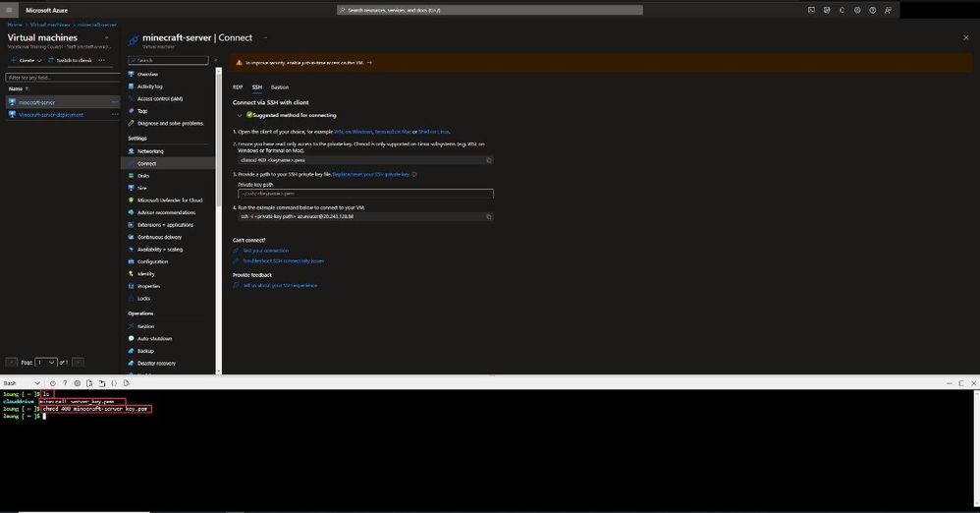
Task: Open more options for the minecraft-server row
Action: pyautogui.click(x=114, y=102)
